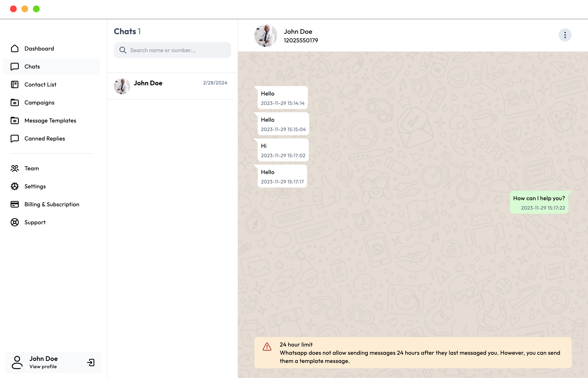
Task: Click the Billing card icon
Action: point(15,204)
